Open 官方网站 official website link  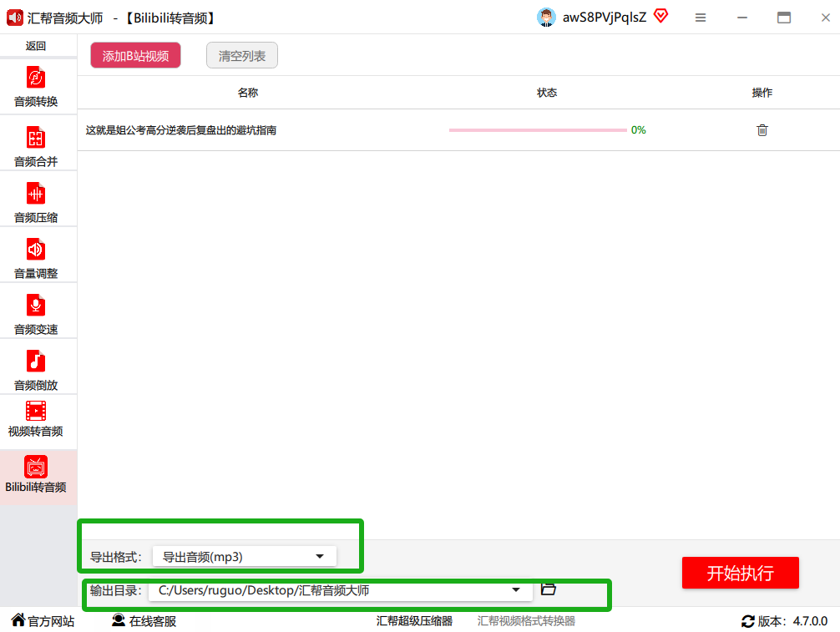[43, 621]
